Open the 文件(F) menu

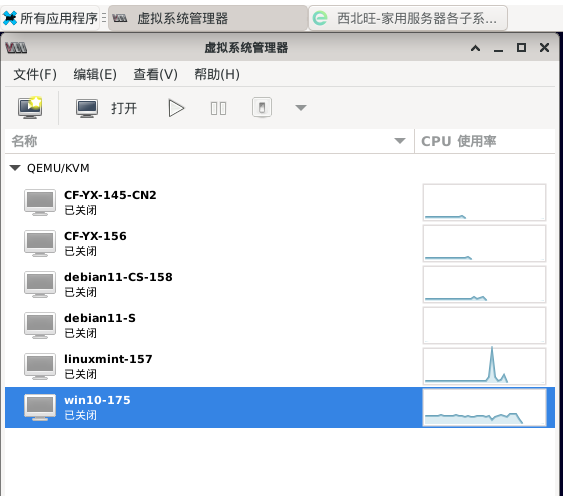pos(35,74)
